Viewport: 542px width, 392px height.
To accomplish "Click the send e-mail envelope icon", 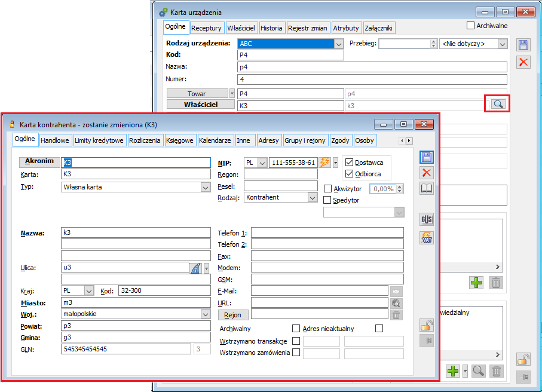I will [396, 292].
